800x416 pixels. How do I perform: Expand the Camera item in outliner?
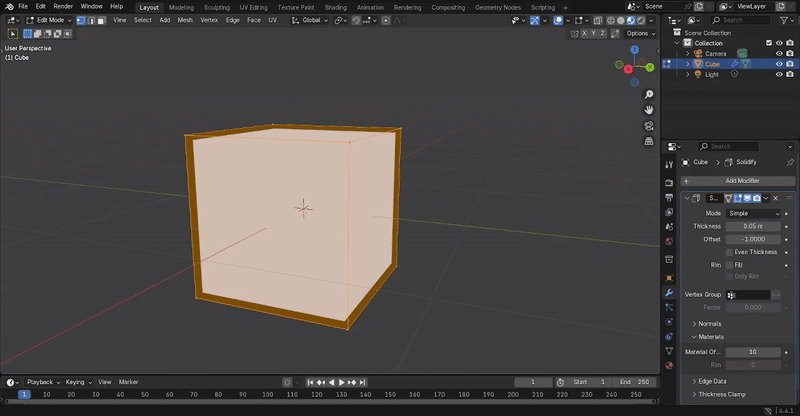click(x=688, y=54)
